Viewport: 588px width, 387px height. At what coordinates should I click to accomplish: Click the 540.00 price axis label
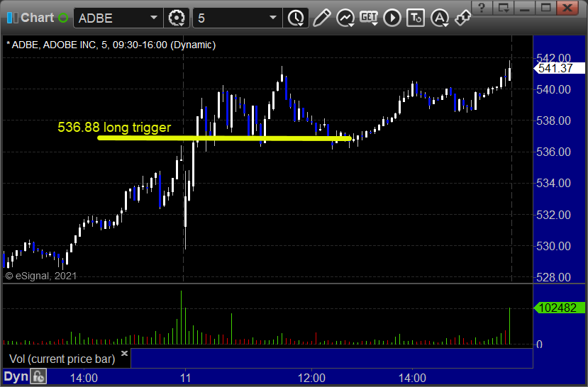point(554,89)
